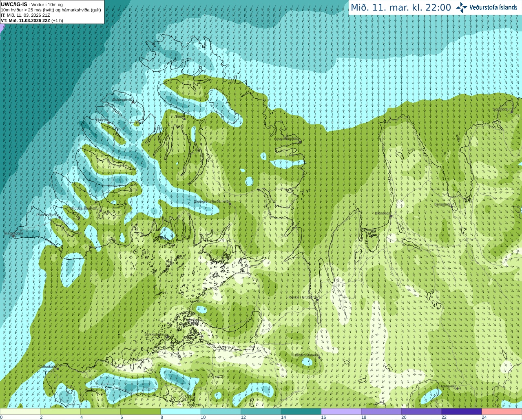The width and height of the screenshot is (522, 420).
Task: Select the Blönduós station marker
Action: (x=390, y=216)
